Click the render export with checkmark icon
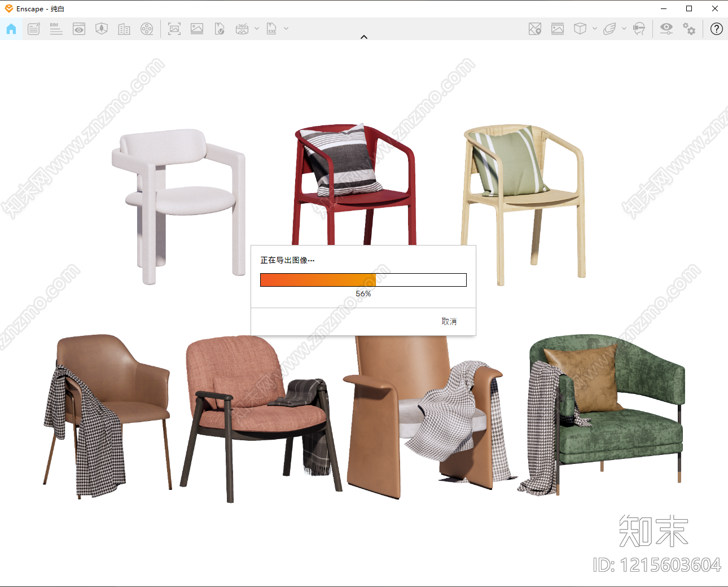Viewport: 728px width, 587px height. pos(220,29)
